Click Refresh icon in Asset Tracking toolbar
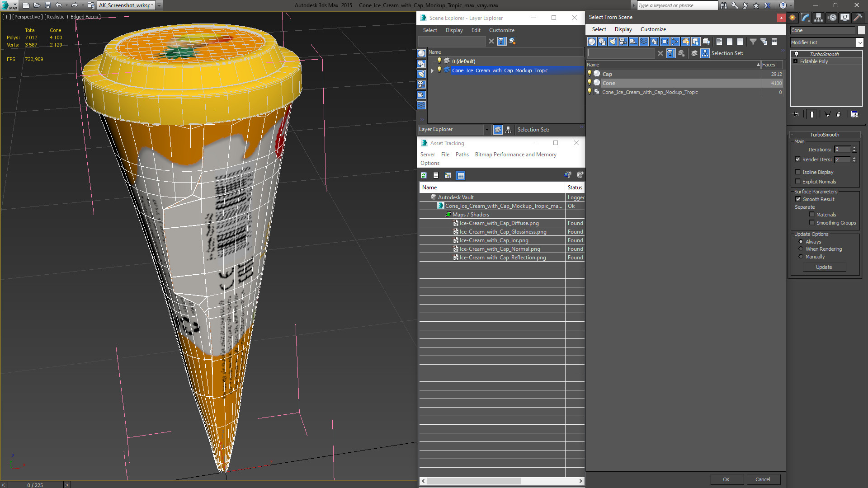This screenshot has width=868, height=488. [x=424, y=175]
